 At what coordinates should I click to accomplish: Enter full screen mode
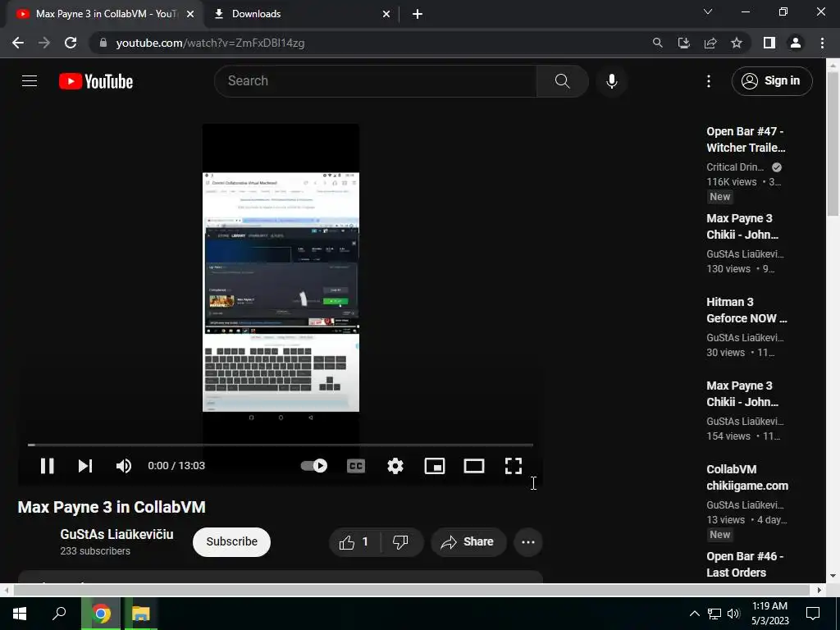(514, 466)
